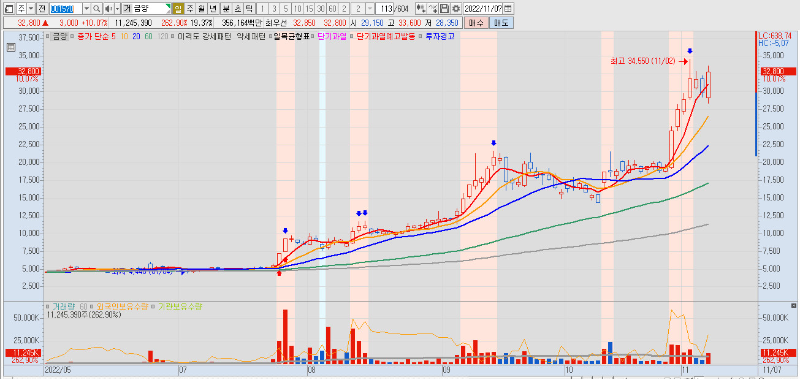Screen dimensions: 800x379
Task: Select the 5 interval button
Action: pos(286,9)
